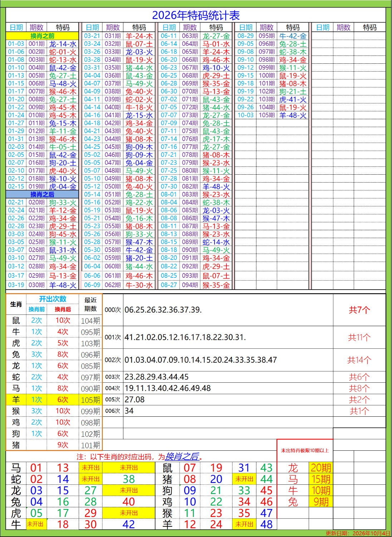The image size is (392, 537).
Task: Select the list starting "41.21.02.05"
Action: [185, 337]
